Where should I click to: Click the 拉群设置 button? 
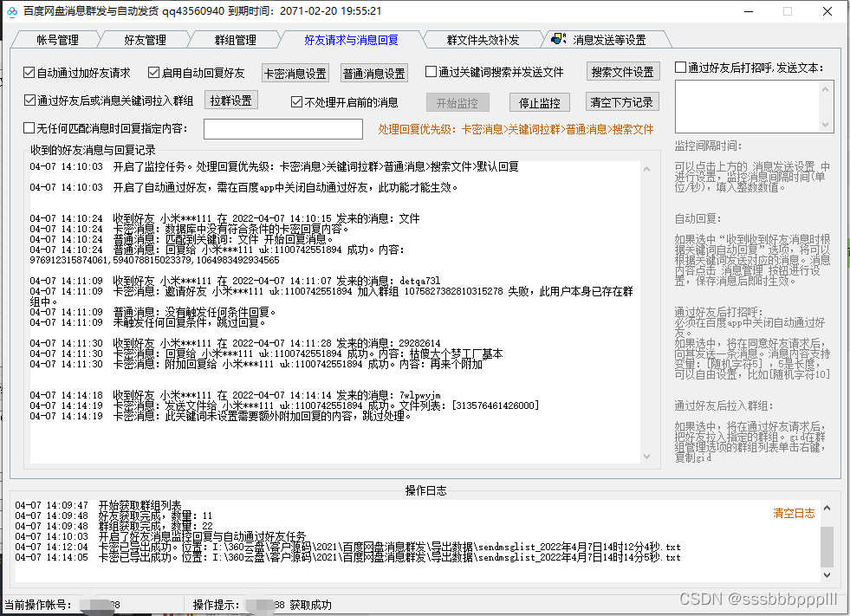coord(231,101)
